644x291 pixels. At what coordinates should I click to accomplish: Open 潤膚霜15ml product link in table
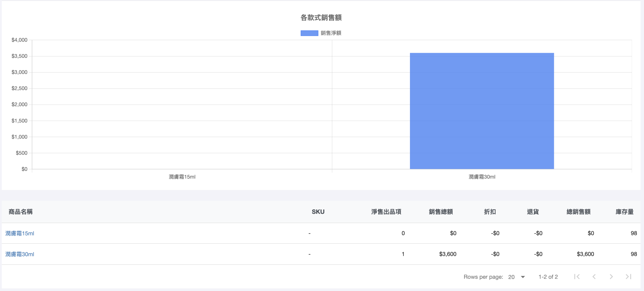click(x=20, y=233)
